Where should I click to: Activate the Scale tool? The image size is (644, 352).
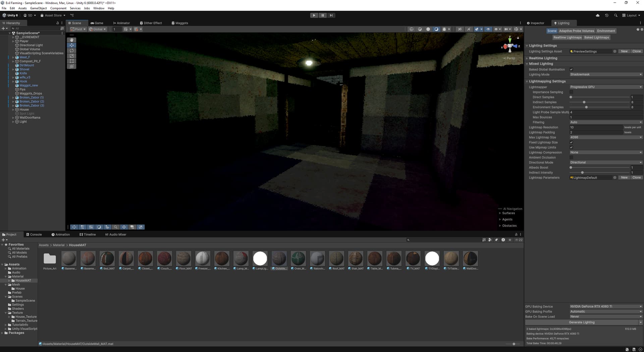(x=71, y=56)
